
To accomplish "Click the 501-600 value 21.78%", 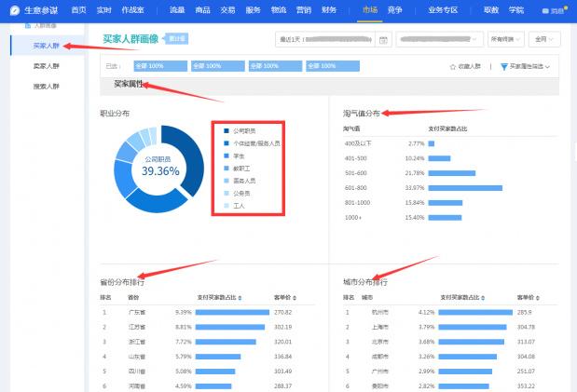I will [415, 173].
